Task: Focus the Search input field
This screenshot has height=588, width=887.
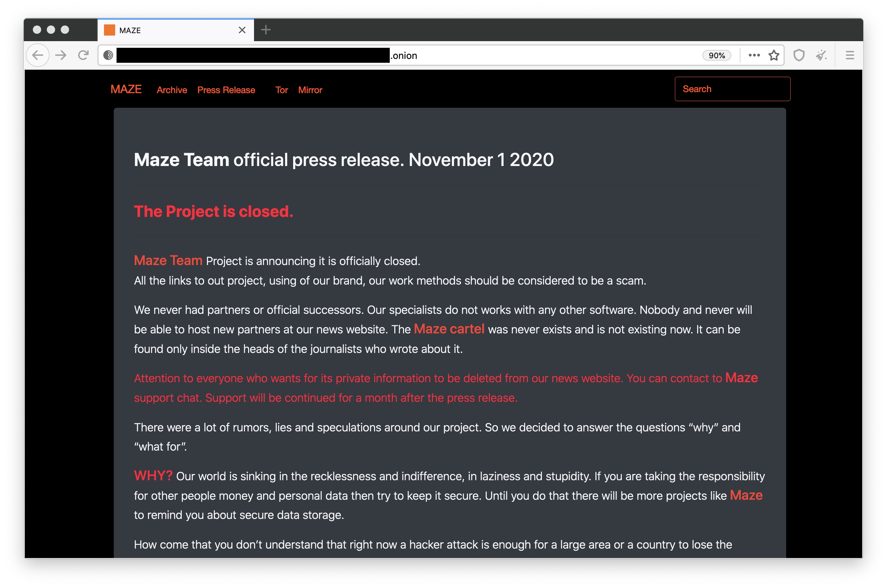Action: coord(732,89)
